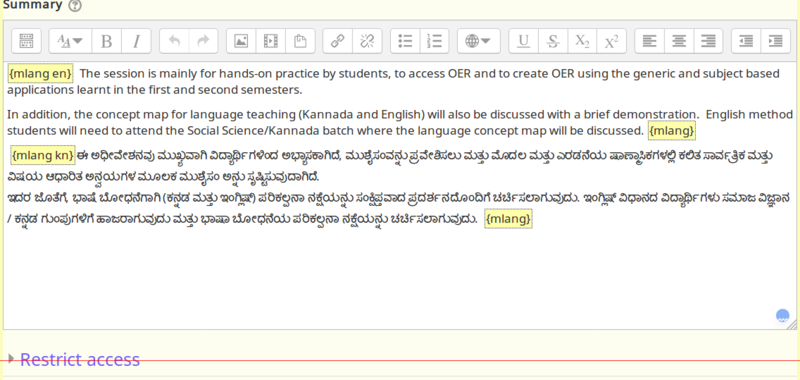Open the manage files icon
Screen dimensions: 800x380
point(301,41)
